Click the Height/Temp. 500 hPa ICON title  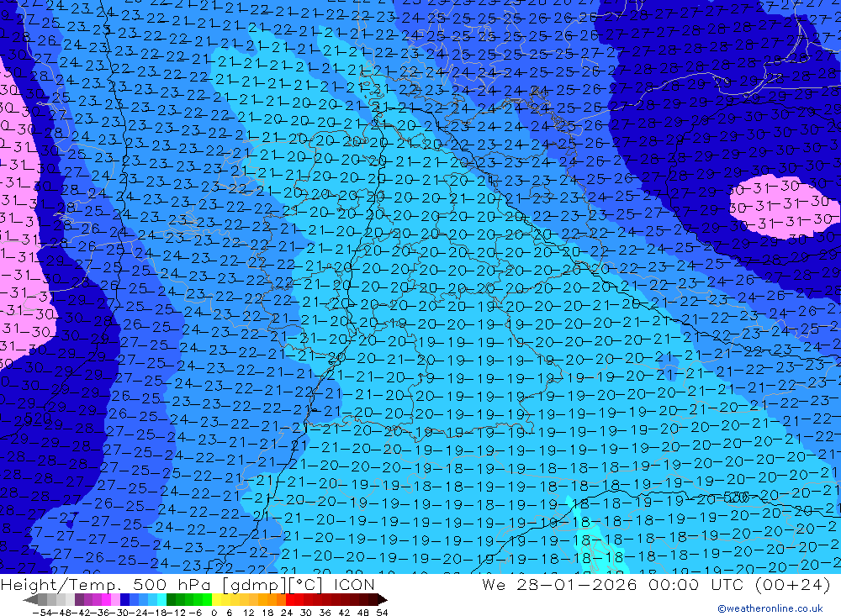[x=188, y=584]
